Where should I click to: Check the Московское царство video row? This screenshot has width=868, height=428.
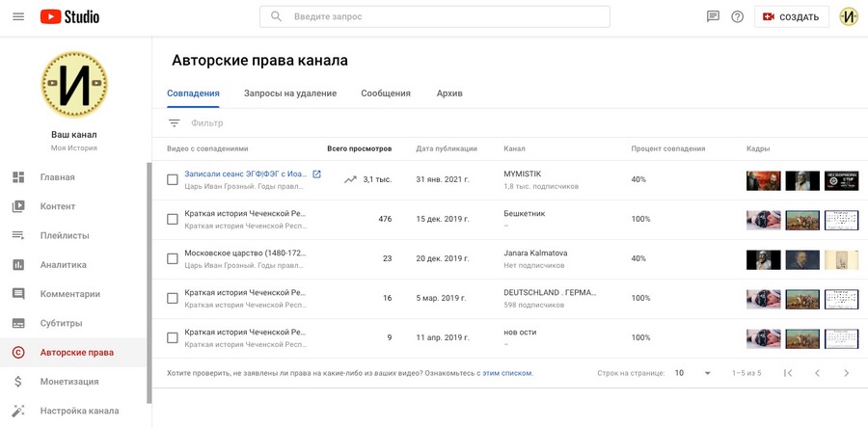click(173, 258)
